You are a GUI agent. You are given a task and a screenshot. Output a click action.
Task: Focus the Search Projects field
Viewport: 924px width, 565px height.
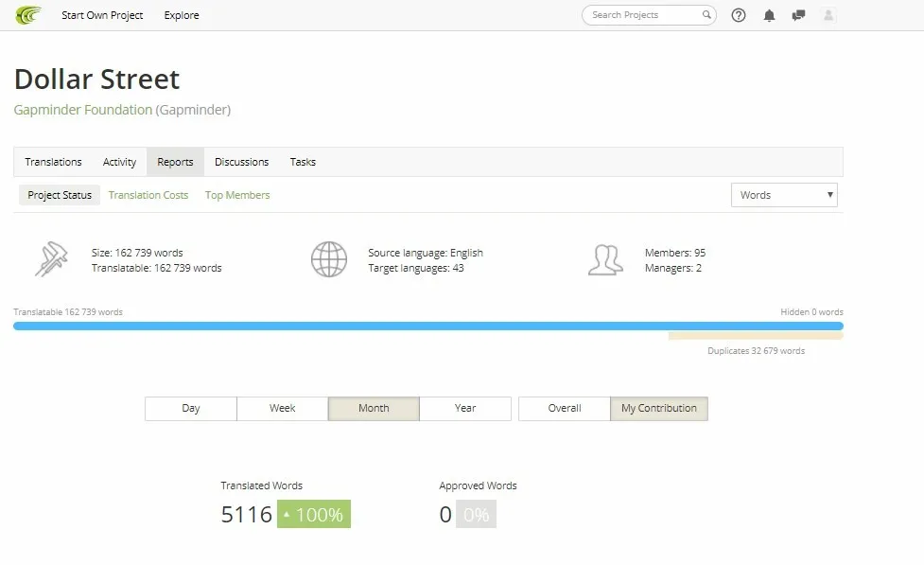(x=649, y=15)
